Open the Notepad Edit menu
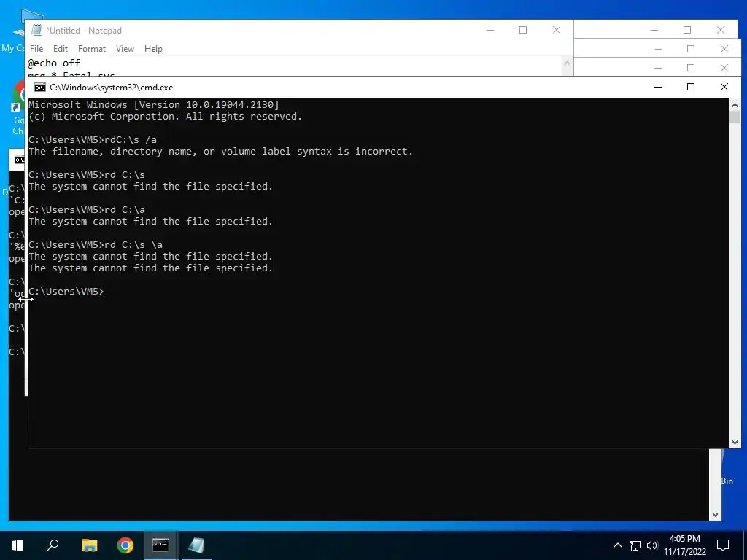 coord(60,49)
